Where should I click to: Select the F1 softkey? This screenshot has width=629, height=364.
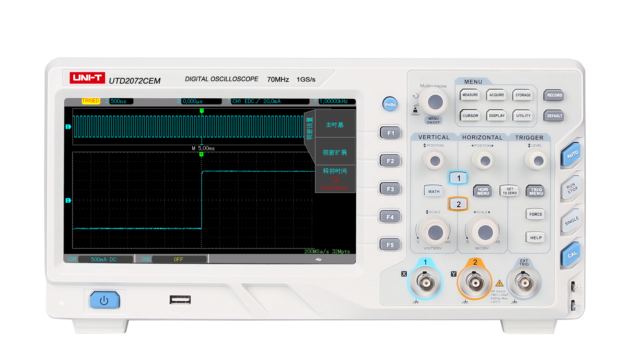tap(390, 133)
